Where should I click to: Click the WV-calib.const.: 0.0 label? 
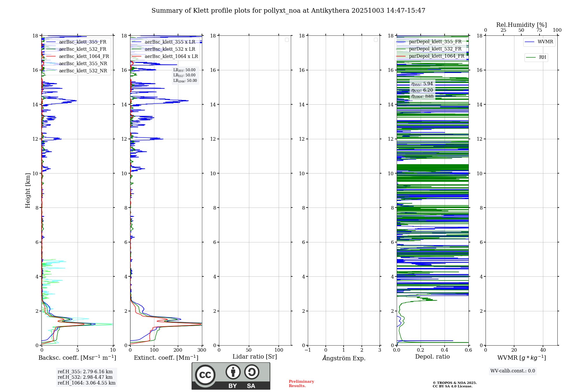(512, 371)
